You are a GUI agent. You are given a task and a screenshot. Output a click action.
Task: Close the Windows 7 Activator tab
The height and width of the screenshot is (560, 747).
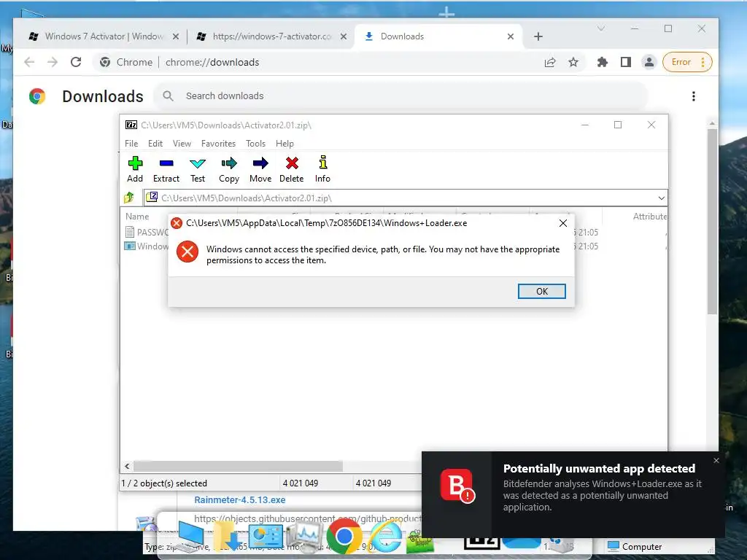click(175, 36)
